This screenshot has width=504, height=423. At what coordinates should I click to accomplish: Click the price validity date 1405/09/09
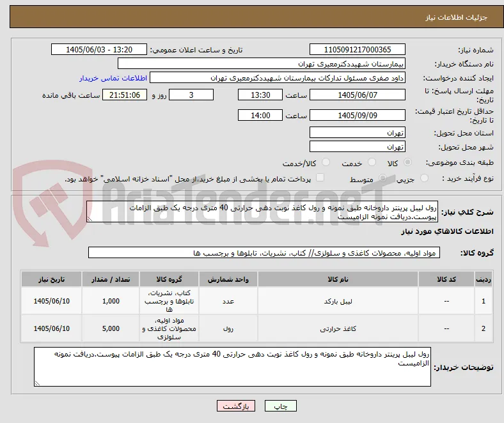358,115
